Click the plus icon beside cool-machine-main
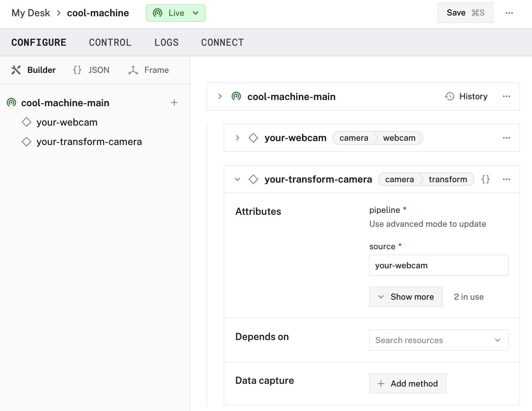 pos(174,102)
